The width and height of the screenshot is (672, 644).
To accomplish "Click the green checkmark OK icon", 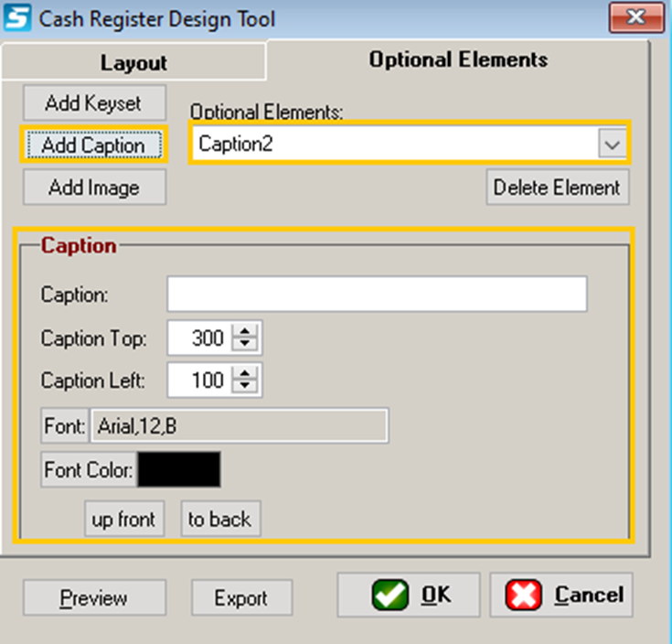I will point(390,595).
